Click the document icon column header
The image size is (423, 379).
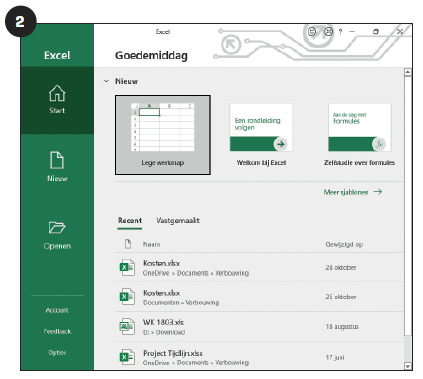click(128, 244)
